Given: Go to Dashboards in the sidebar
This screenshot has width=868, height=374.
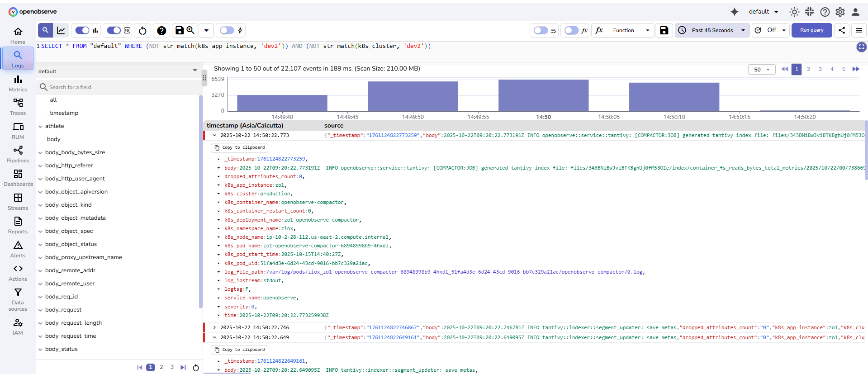Looking at the screenshot, I should click(18, 178).
